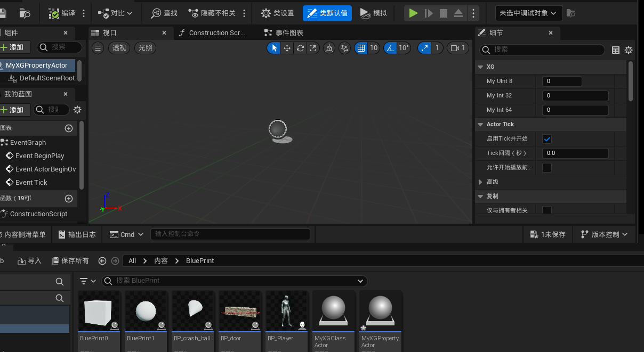
Task: Click Add (添加) in My Blueprint panel
Action: click(x=14, y=110)
